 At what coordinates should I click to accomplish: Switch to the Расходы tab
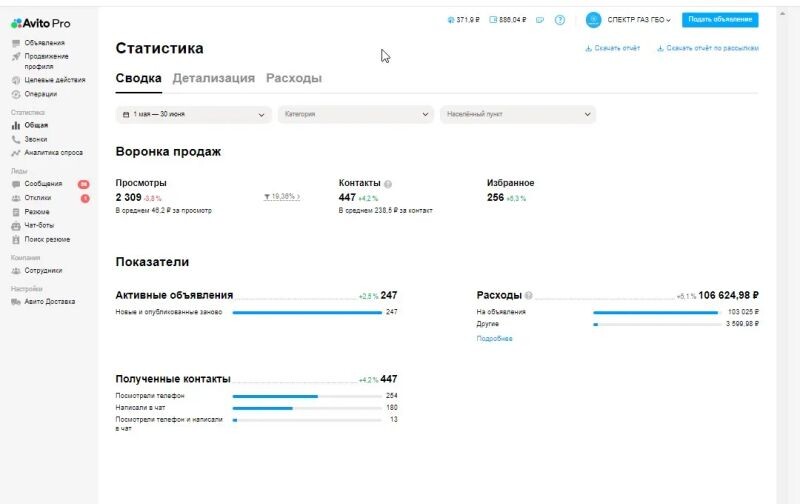[293, 78]
